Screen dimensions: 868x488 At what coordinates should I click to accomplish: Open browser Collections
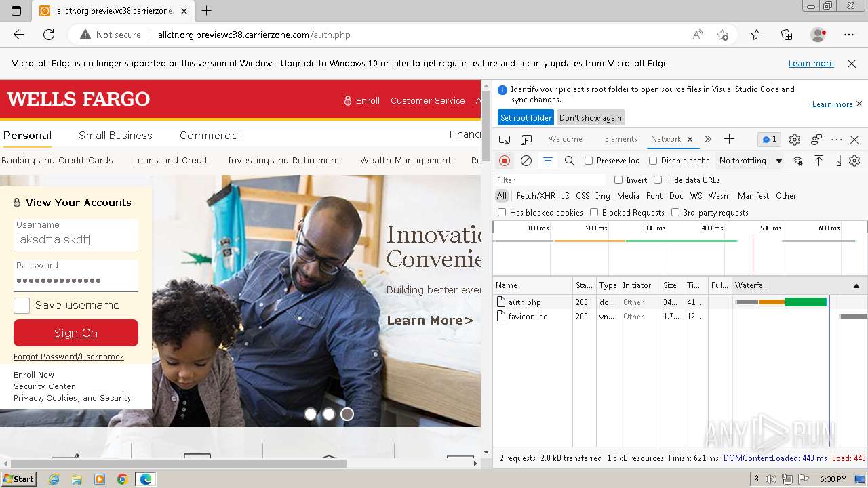(x=787, y=35)
